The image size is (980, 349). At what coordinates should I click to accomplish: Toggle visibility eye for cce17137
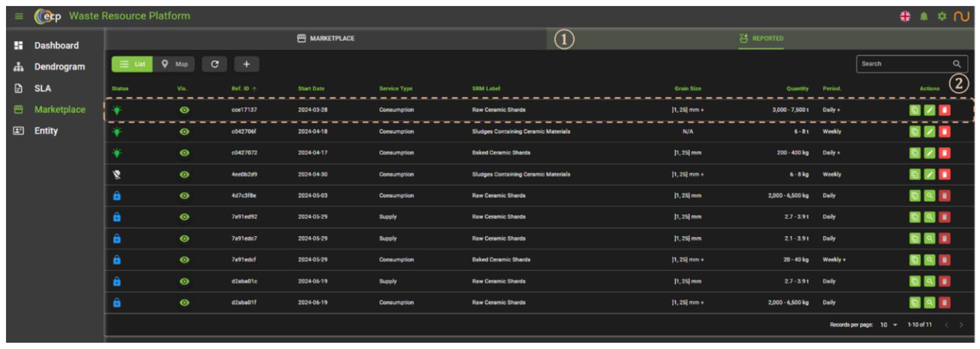pos(184,110)
